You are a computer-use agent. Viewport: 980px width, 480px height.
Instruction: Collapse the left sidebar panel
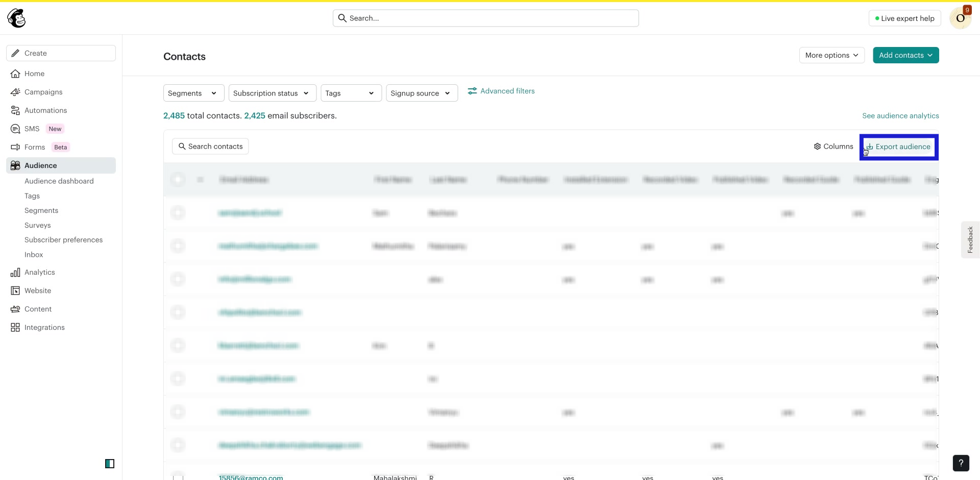(110, 463)
